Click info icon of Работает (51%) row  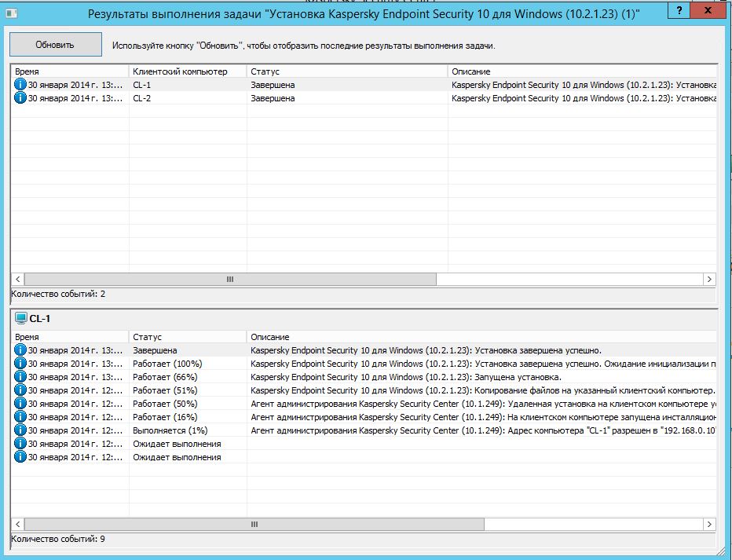point(20,390)
